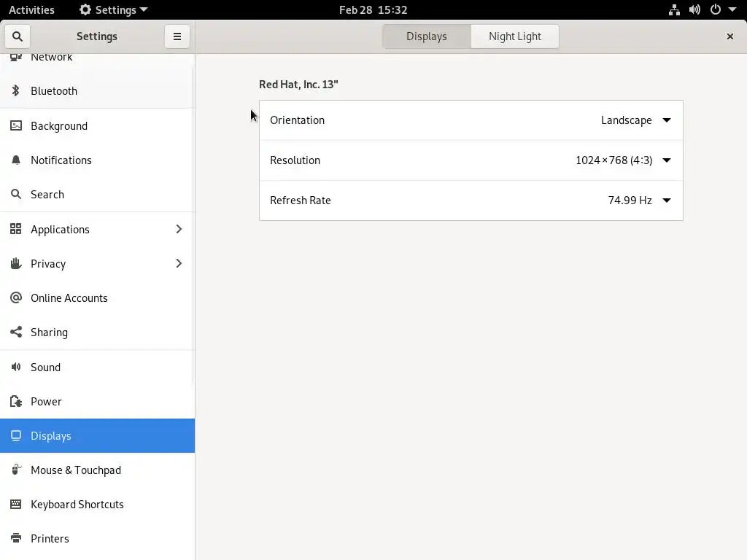
Task: Click the Mouse & Touchpad icon
Action: pos(16,470)
